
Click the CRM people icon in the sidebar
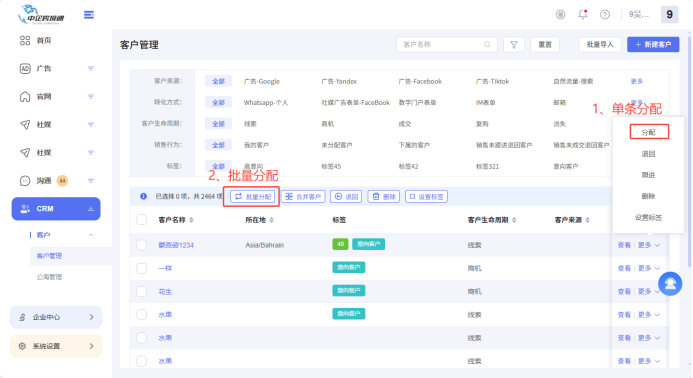[25, 209]
